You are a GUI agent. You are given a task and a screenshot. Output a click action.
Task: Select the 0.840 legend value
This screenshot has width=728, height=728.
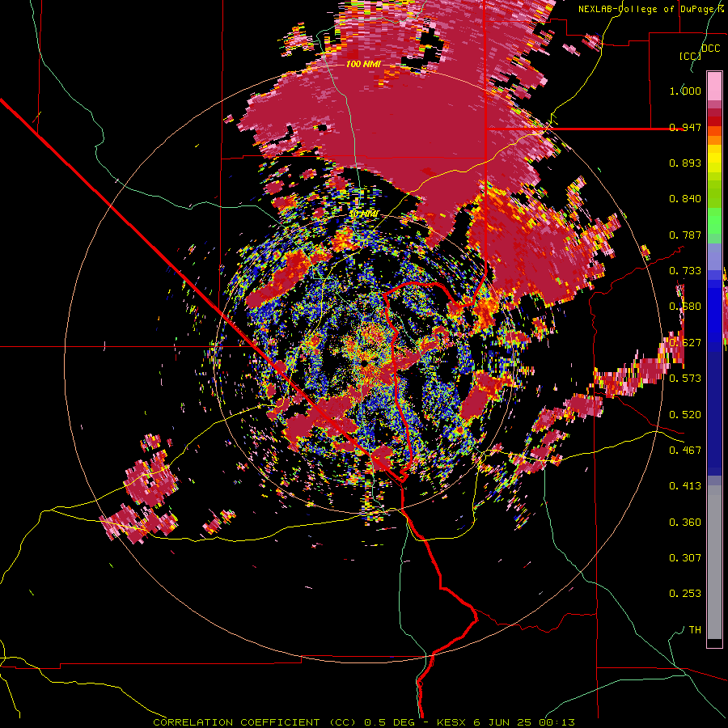pos(685,199)
